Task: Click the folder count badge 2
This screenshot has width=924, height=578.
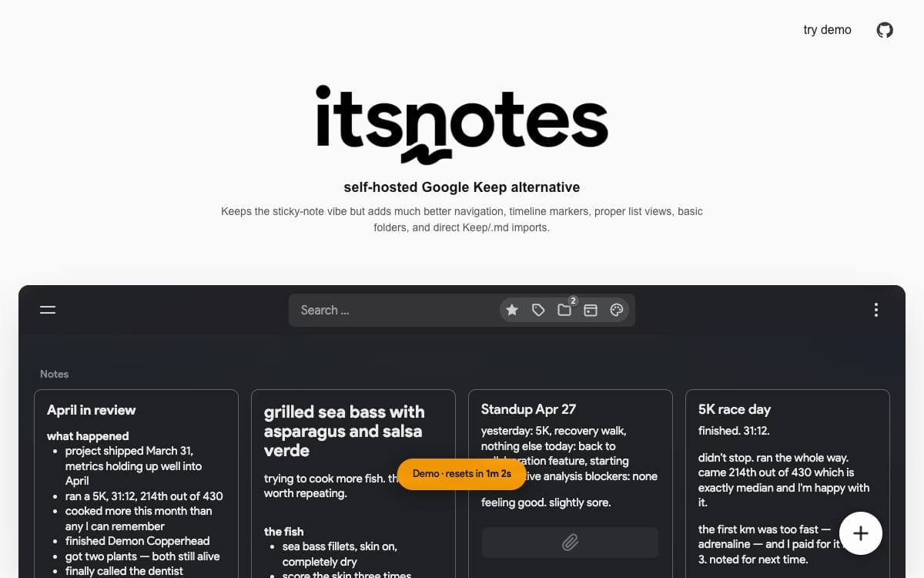Action: click(573, 301)
